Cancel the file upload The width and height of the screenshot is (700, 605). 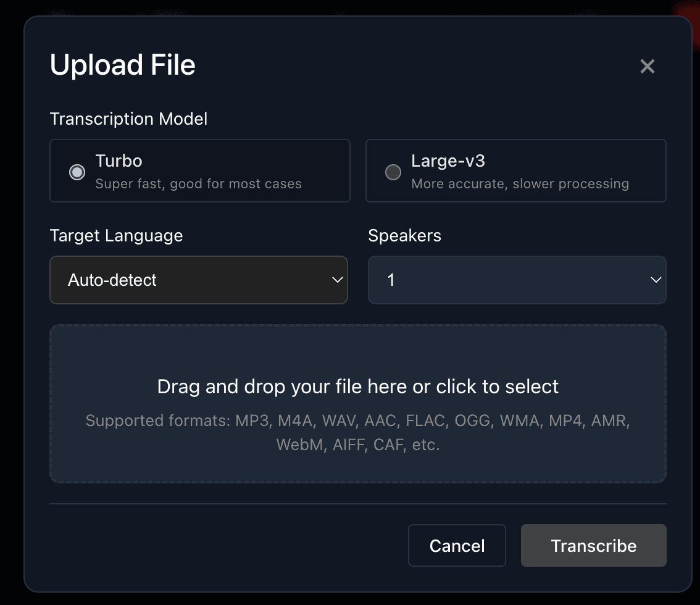(457, 545)
